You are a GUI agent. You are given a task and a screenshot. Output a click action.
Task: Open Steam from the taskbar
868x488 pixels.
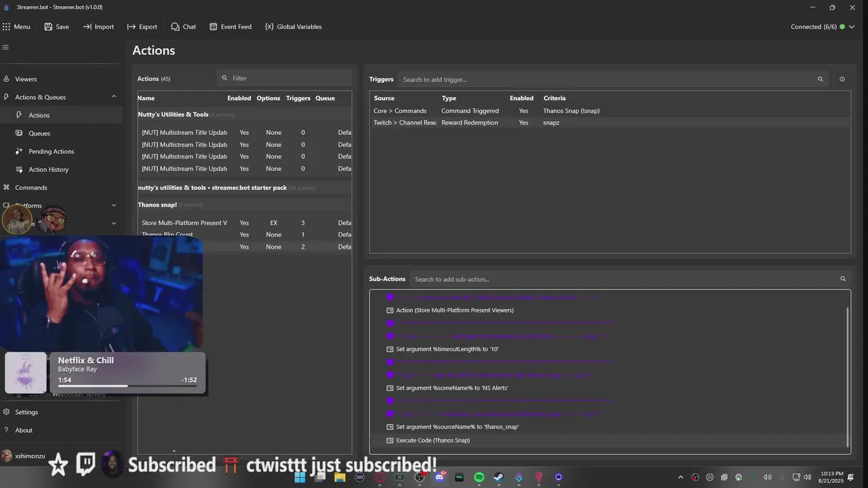[x=498, y=477]
